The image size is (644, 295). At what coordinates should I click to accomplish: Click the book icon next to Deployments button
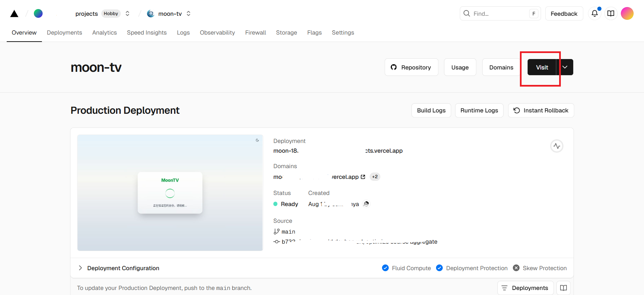pos(563,288)
